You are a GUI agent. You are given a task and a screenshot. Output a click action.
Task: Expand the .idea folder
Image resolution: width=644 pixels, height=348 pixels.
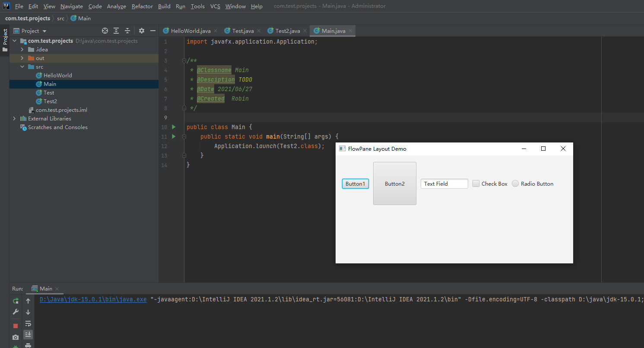click(22, 50)
